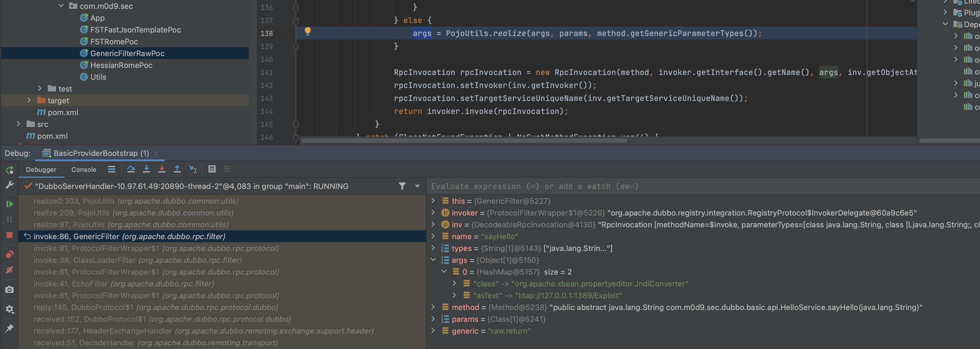Click the threads filter funnel icon
The height and width of the screenshot is (349, 980).
pyautogui.click(x=402, y=186)
